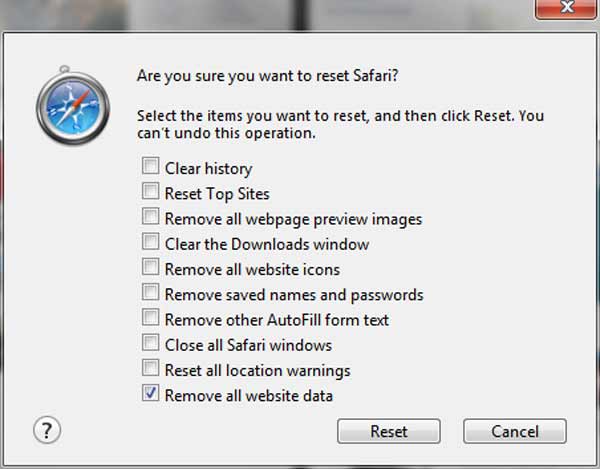
Task: Enable the Reset Top Sites checkbox
Action: pos(150,191)
